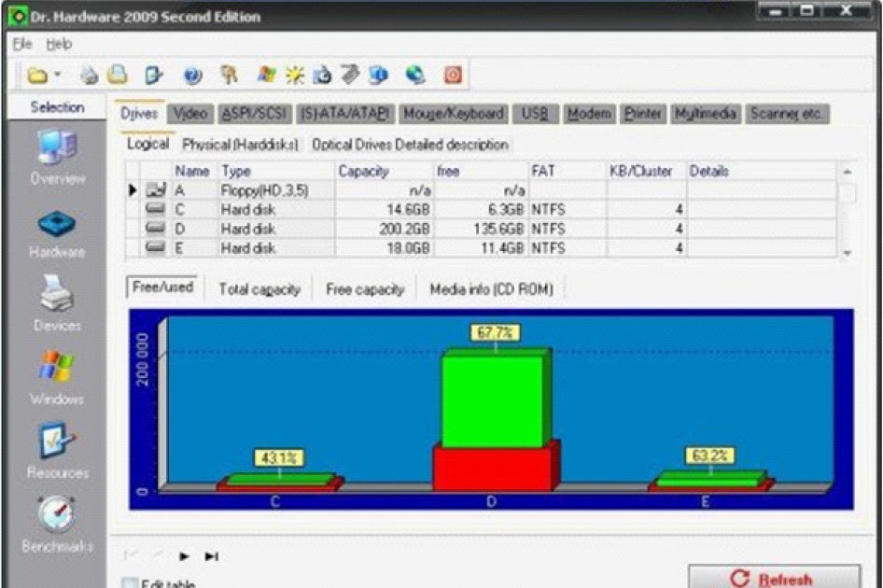Sort by the Capacity column header
This screenshot has height=588, width=883.
[385, 171]
